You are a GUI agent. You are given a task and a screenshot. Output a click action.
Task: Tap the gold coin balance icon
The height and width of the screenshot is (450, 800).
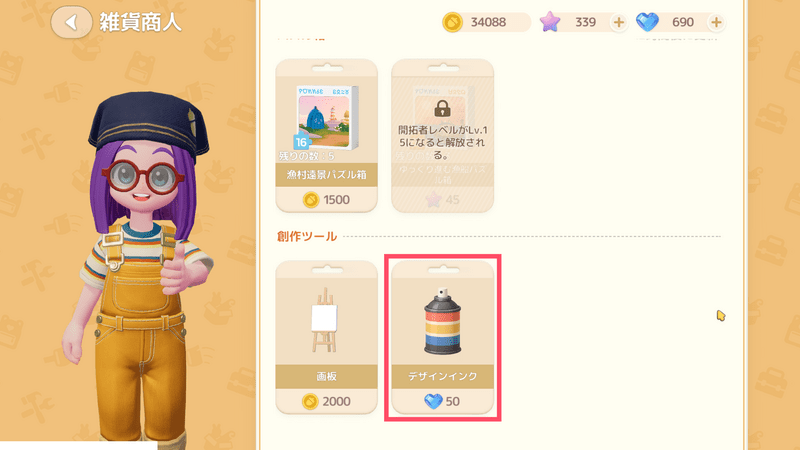pyautogui.click(x=453, y=22)
